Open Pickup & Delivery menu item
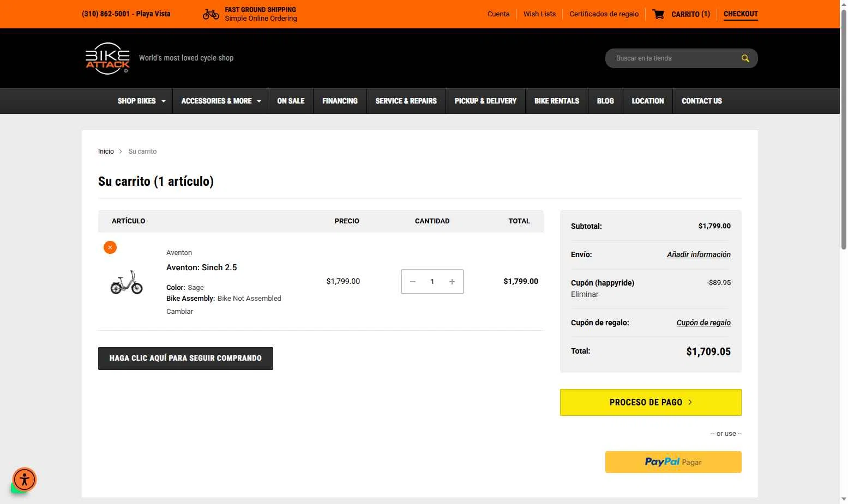 pos(485,101)
